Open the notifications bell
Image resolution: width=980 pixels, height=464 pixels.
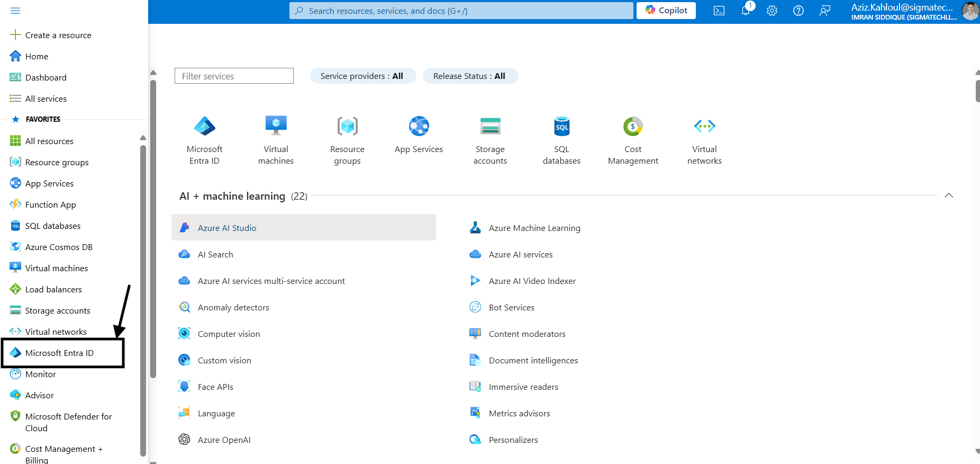click(x=746, y=11)
